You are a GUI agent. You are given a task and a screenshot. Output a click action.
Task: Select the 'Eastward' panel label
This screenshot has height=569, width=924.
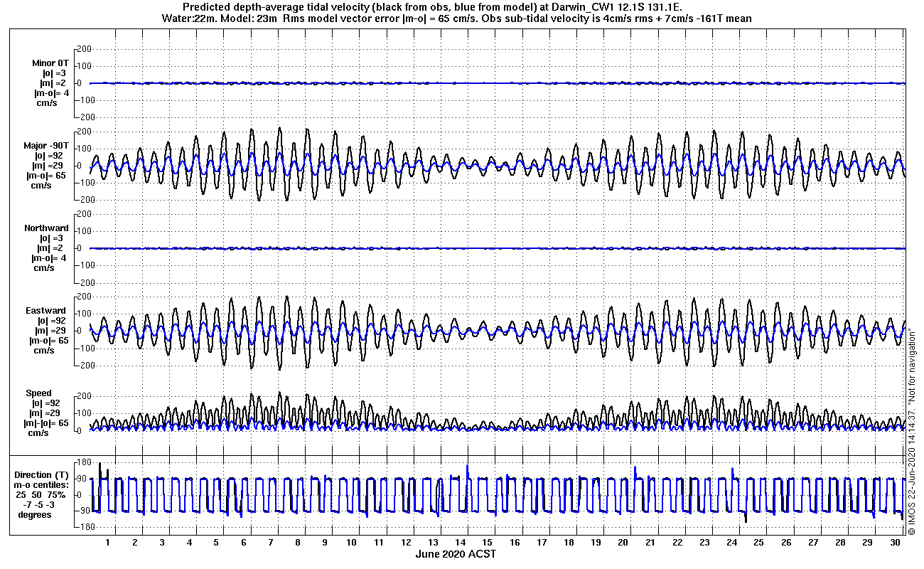(46, 311)
